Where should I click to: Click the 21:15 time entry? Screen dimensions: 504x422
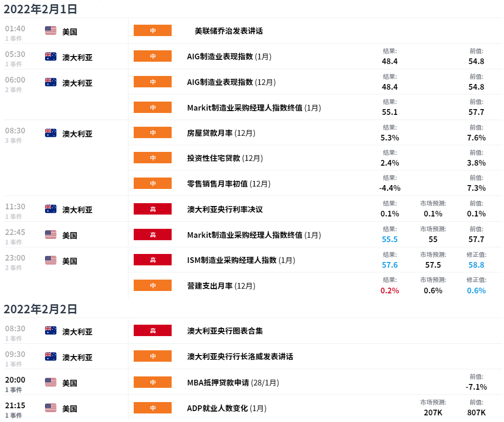click(15, 405)
